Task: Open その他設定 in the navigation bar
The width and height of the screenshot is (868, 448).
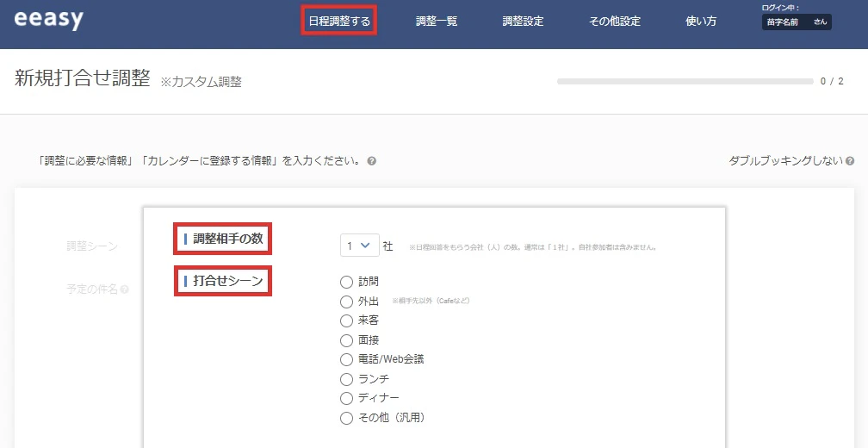Action: point(615,21)
